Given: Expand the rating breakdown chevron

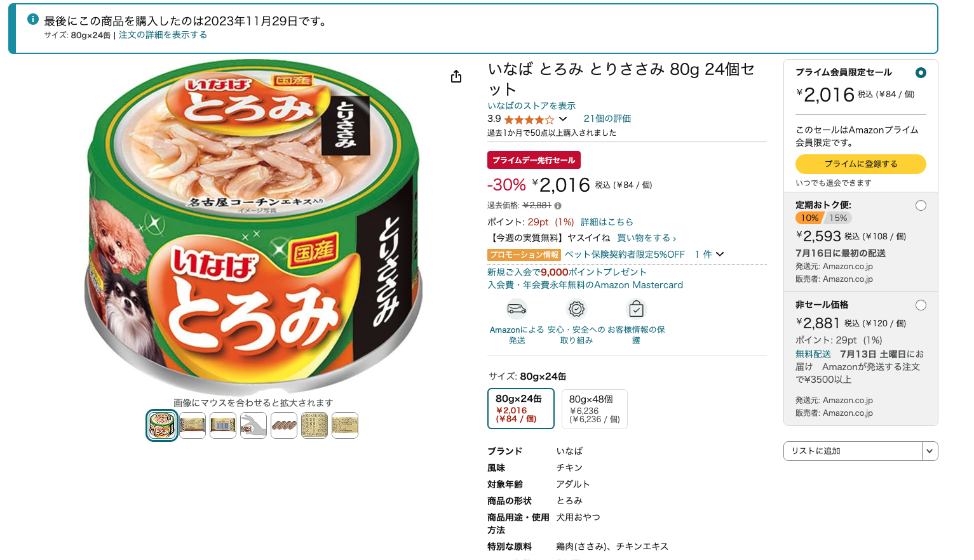Looking at the screenshot, I should (563, 119).
